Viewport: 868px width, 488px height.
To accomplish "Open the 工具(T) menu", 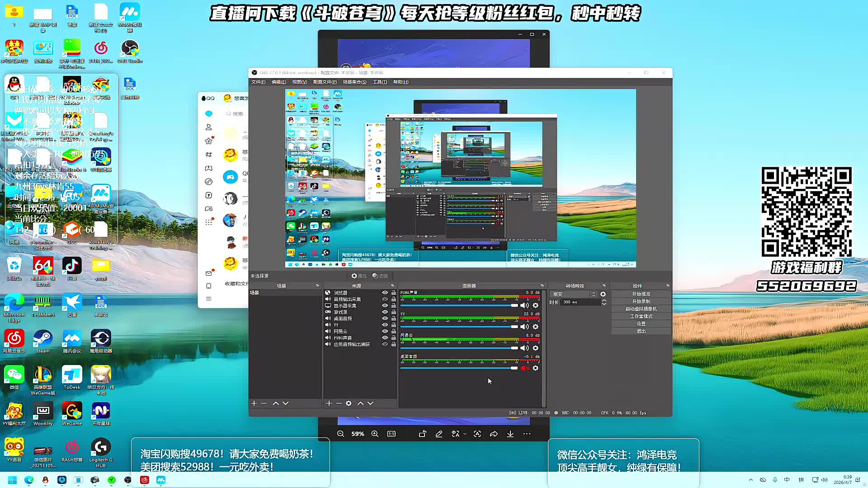I will 379,82.
